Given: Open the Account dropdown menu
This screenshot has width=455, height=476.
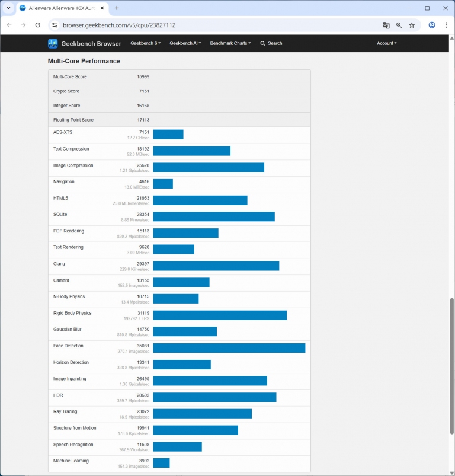Looking at the screenshot, I should [386, 43].
